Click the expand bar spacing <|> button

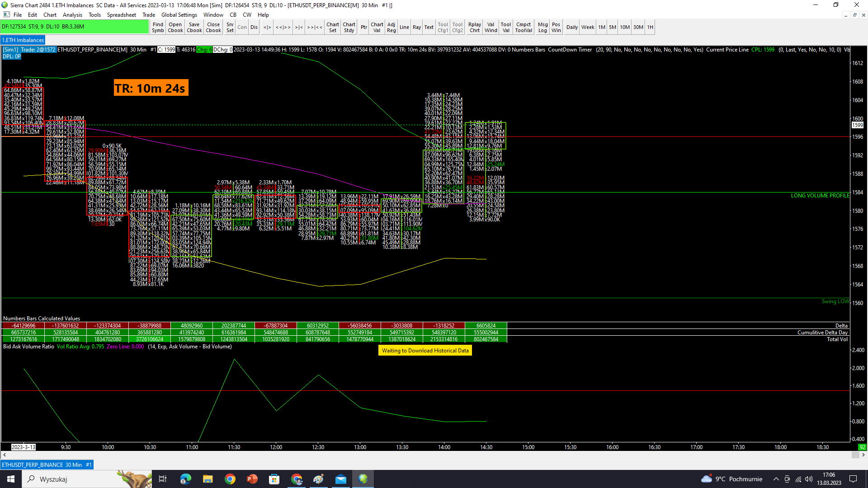[267, 27]
